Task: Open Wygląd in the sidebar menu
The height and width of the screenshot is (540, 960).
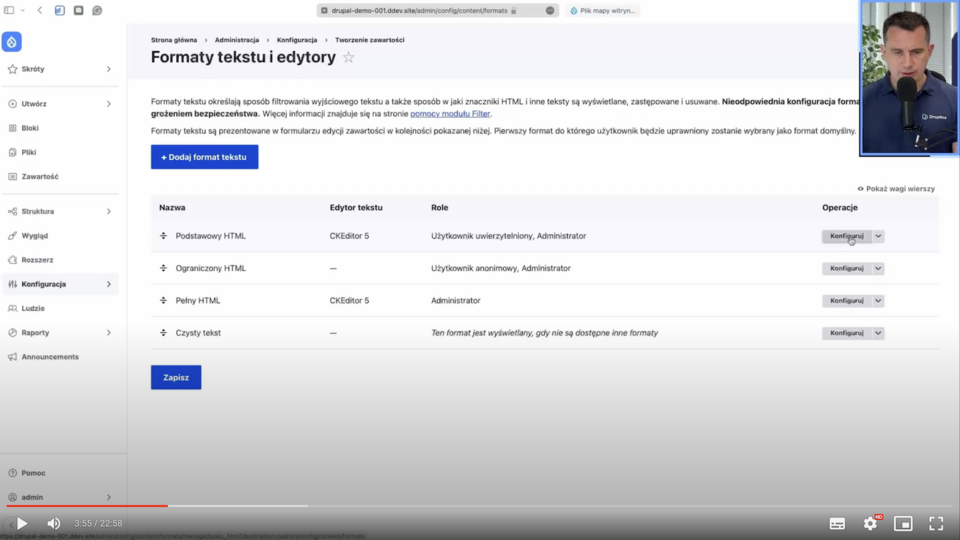Action: click(34, 236)
